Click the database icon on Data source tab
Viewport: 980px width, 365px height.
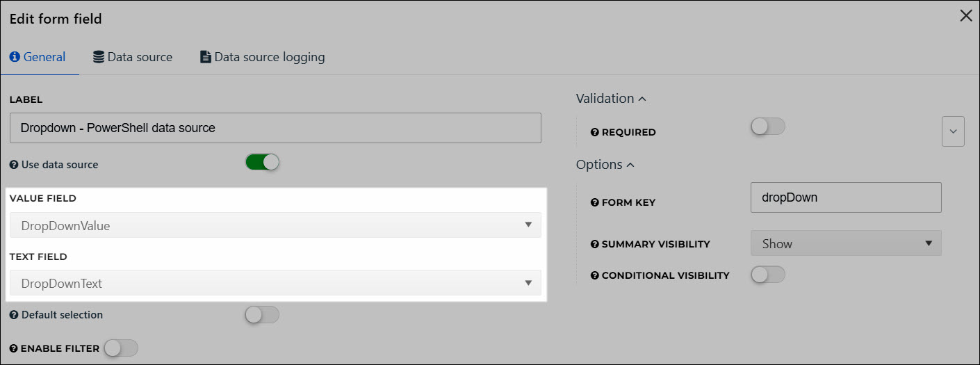[99, 57]
